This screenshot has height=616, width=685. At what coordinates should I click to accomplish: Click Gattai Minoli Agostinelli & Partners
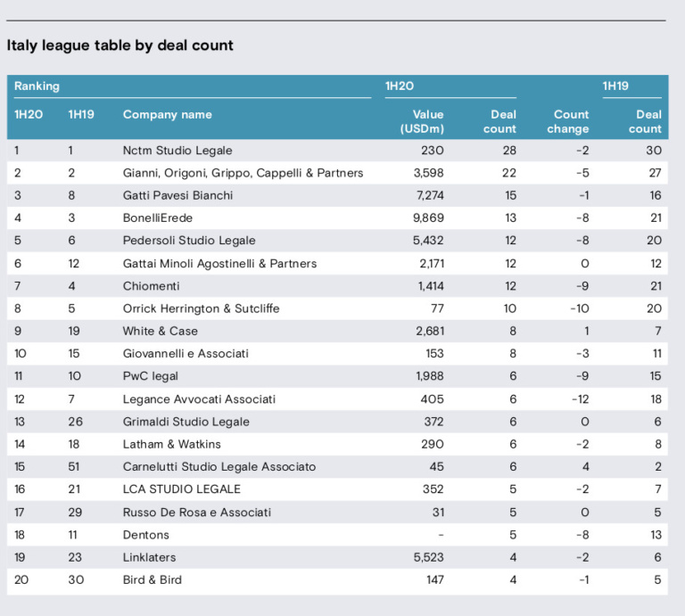(219, 264)
